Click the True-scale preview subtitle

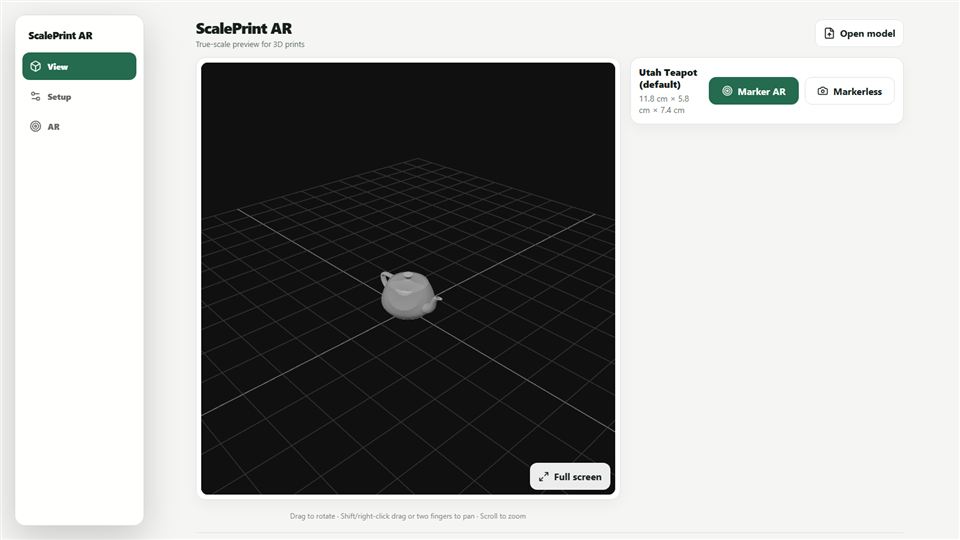click(x=250, y=44)
